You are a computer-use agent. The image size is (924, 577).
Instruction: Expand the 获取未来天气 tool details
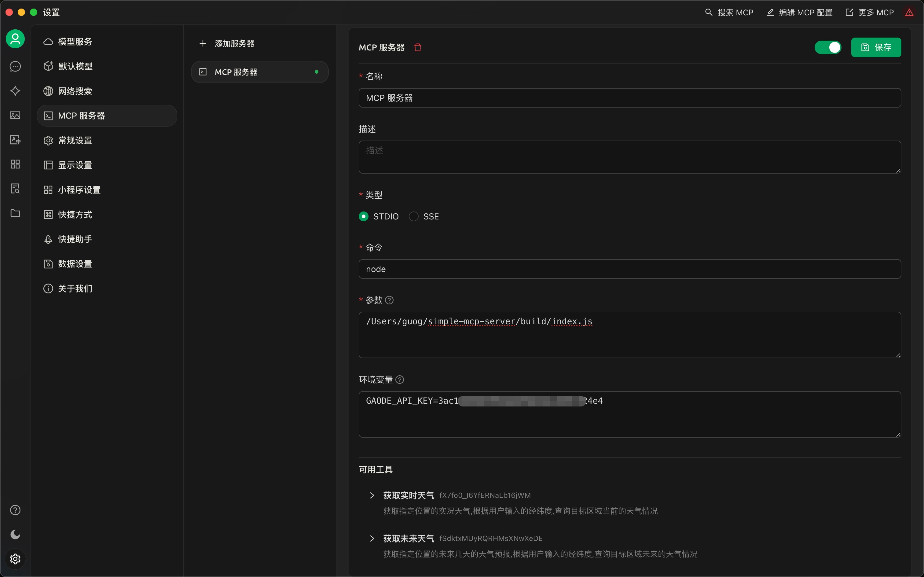(372, 538)
